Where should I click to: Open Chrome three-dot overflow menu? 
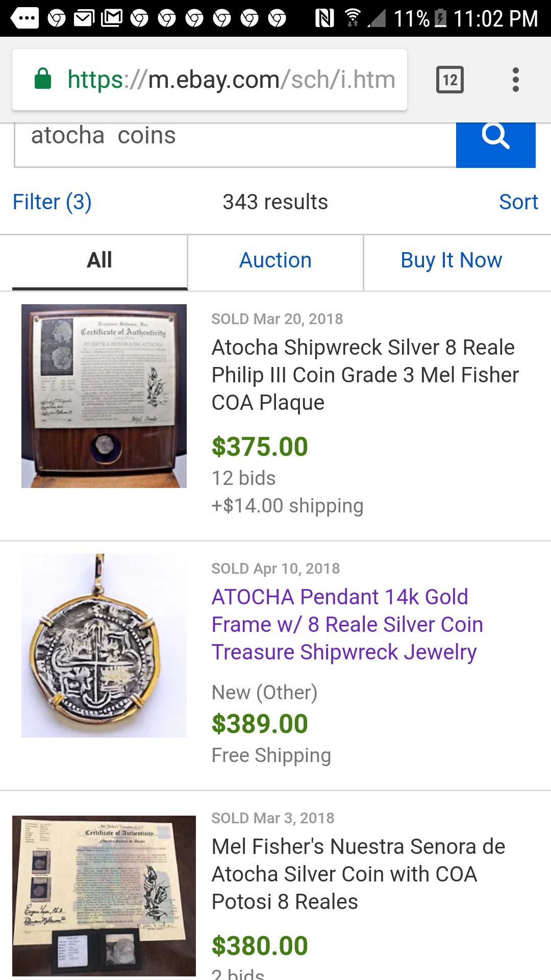coord(515,80)
